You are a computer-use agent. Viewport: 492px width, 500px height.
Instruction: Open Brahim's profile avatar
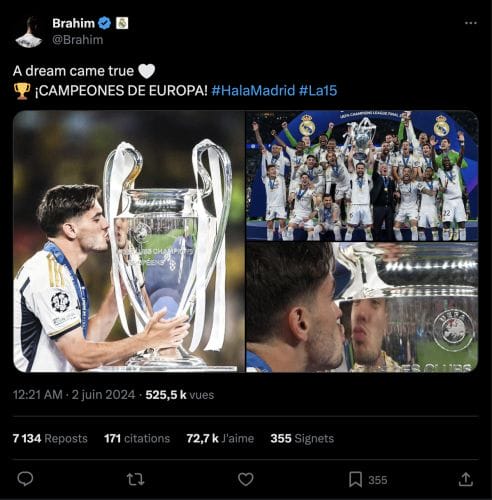29,32
